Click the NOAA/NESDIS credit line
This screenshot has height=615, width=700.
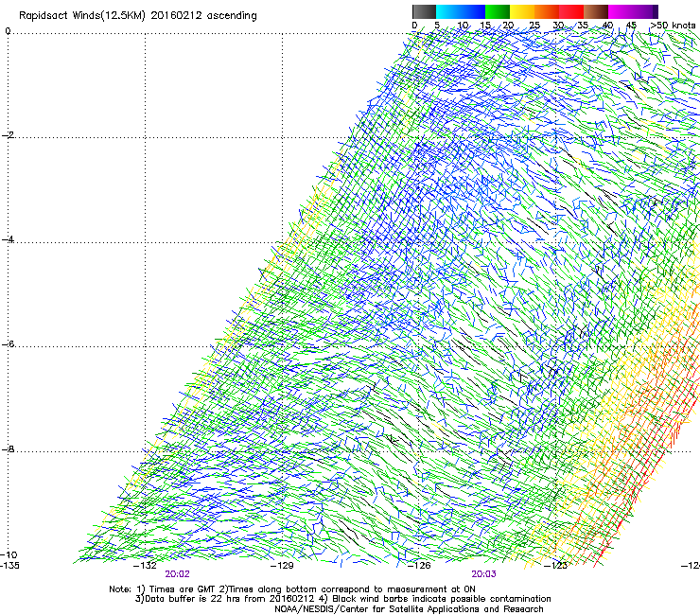[x=409, y=609]
